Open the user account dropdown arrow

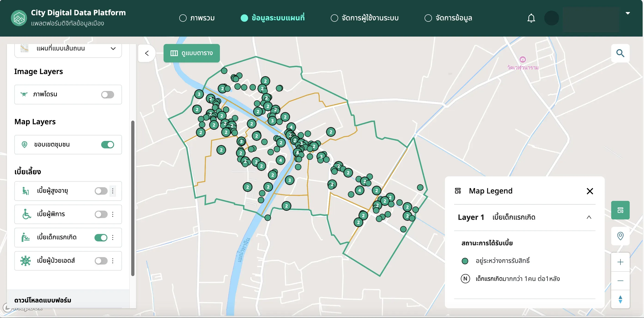click(x=628, y=13)
